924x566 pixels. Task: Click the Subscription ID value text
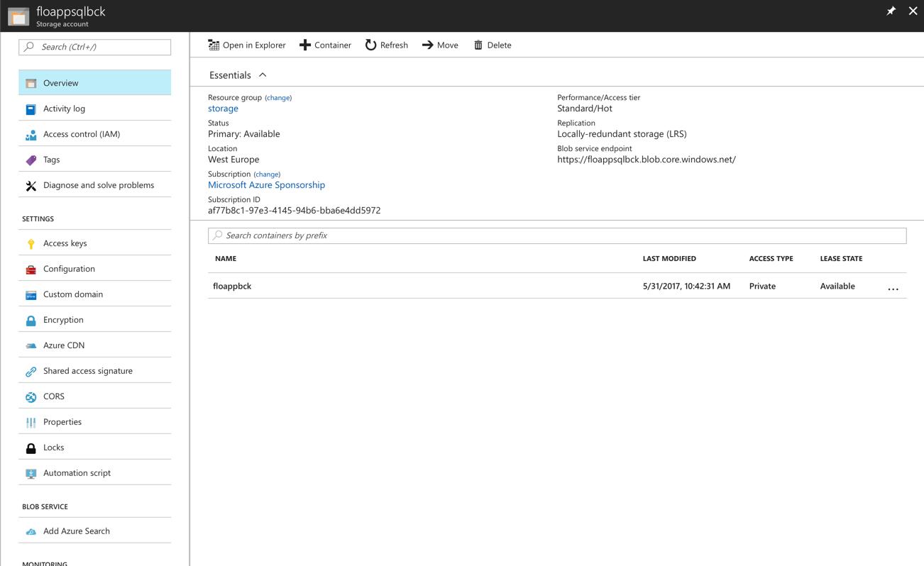click(x=295, y=211)
